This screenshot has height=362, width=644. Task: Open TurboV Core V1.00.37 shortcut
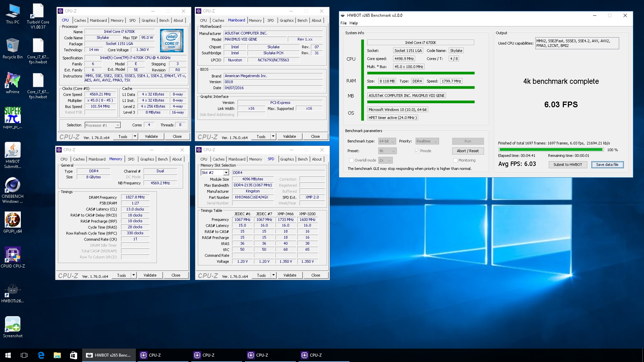[x=38, y=16]
